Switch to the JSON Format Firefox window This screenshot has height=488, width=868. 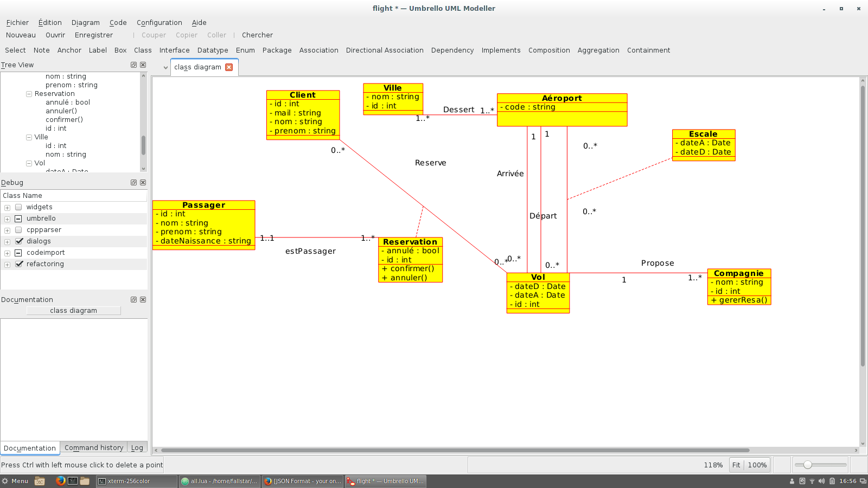coord(303,481)
